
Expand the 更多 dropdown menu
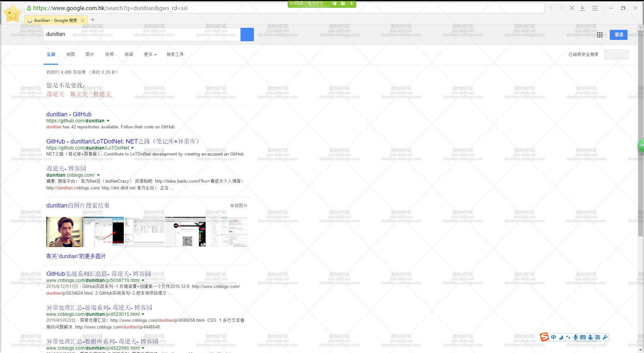point(150,54)
